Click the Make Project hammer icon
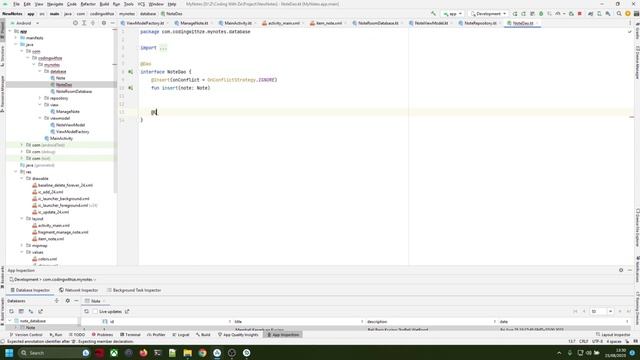 [433, 13]
